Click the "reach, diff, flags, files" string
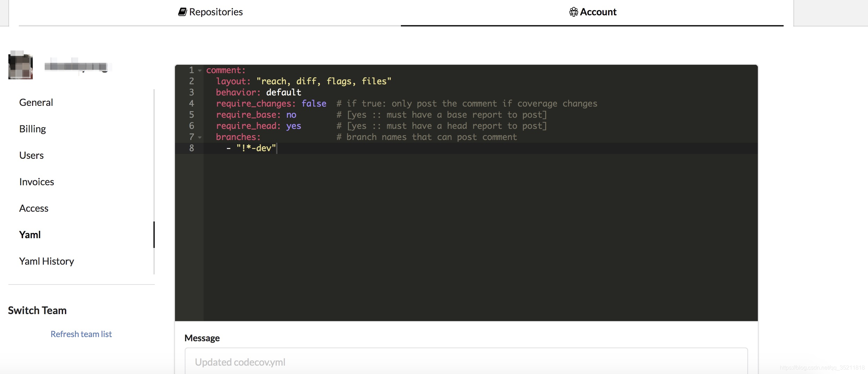This screenshot has width=868, height=374. pos(324,81)
